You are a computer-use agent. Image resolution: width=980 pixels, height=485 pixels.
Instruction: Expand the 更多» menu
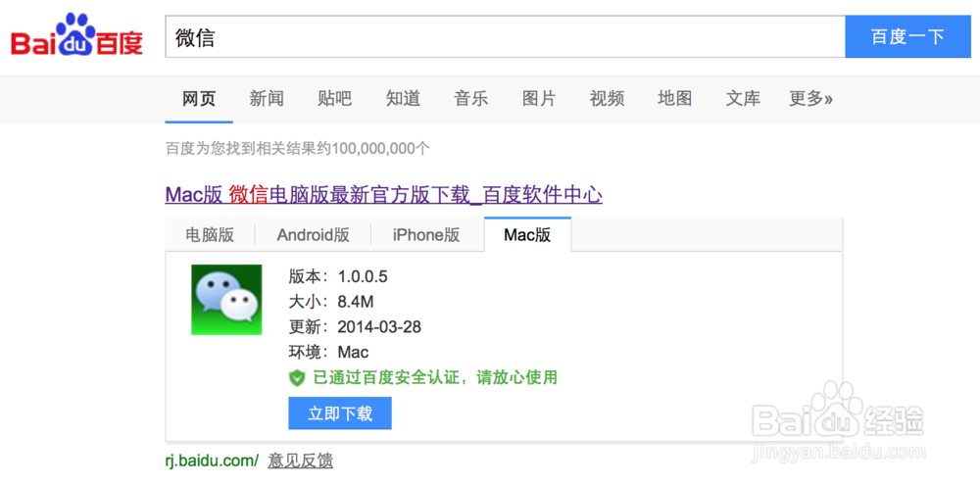(x=811, y=98)
